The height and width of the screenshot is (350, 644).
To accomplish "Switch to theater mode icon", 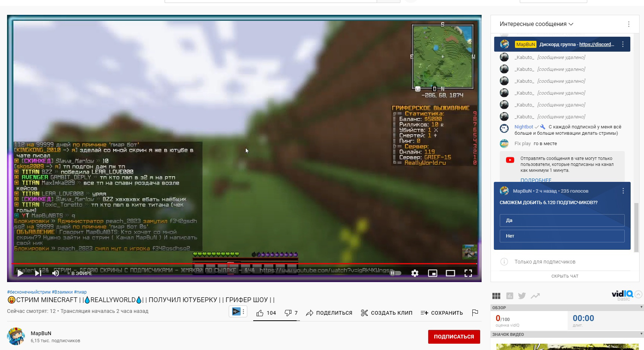I will tap(450, 273).
